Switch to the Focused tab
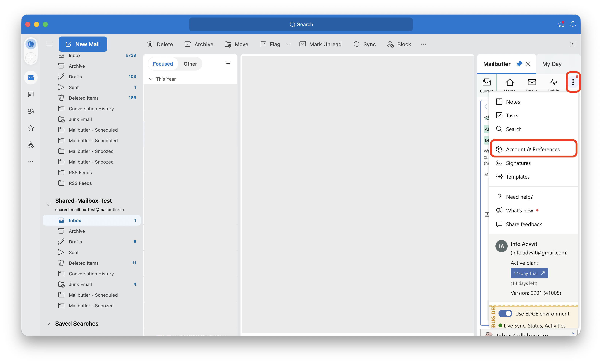The width and height of the screenshot is (602, 364). pos(163,64)
